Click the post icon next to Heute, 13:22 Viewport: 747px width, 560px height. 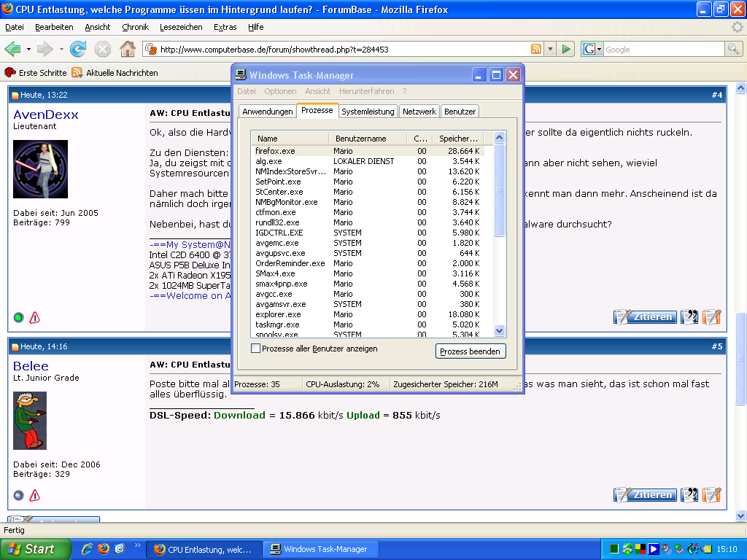15,96
